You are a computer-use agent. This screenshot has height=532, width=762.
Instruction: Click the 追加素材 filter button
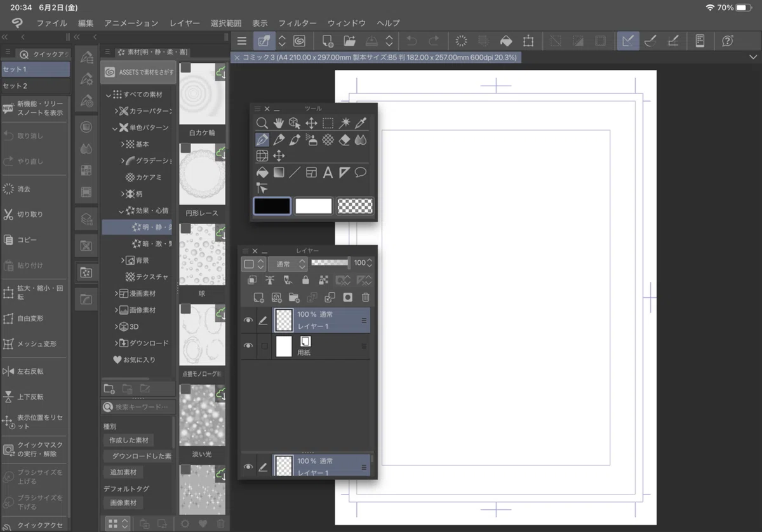124,472
